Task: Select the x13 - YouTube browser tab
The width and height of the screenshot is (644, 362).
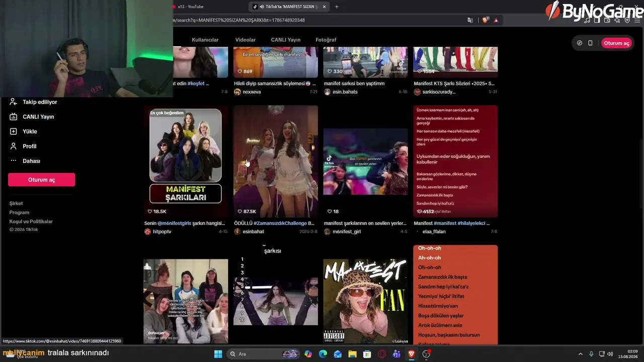Action: [191, 7]
